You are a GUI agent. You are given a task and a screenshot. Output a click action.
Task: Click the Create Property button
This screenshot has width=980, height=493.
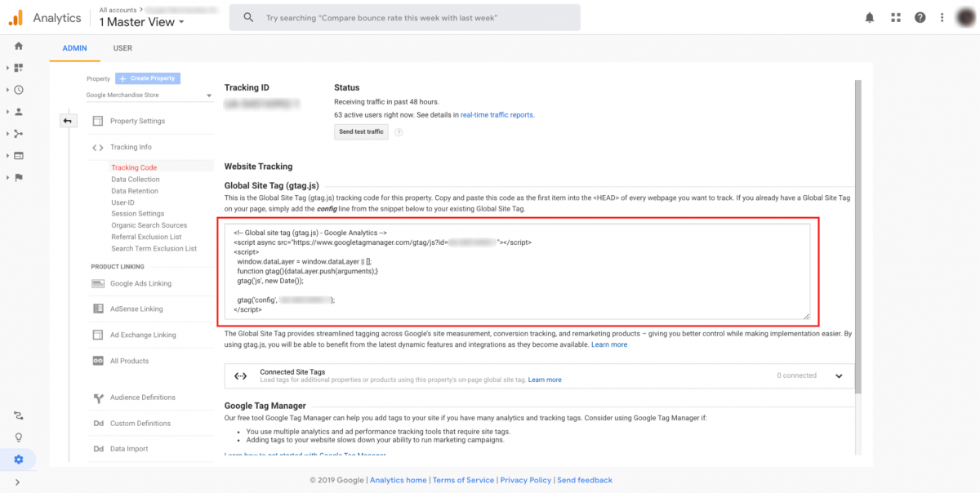coord(147,78)
